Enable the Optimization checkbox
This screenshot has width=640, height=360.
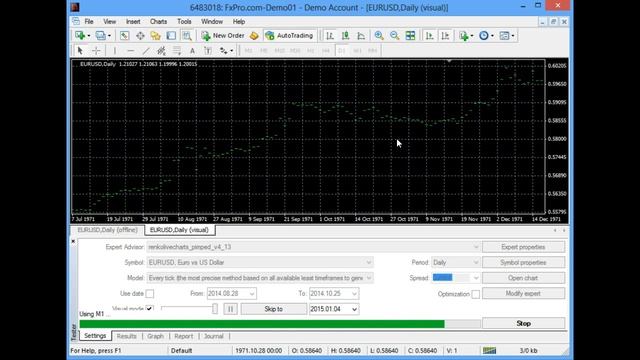click(476, 294)
